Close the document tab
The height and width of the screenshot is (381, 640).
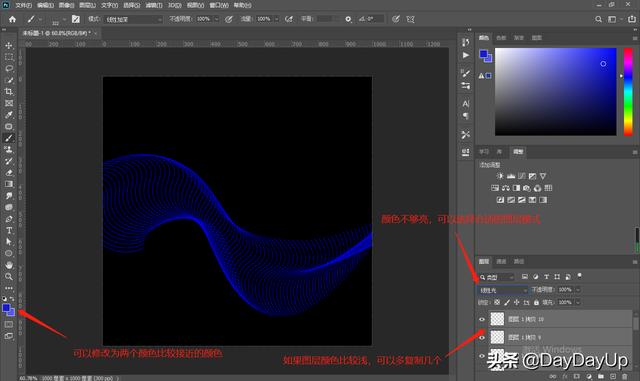96,33
